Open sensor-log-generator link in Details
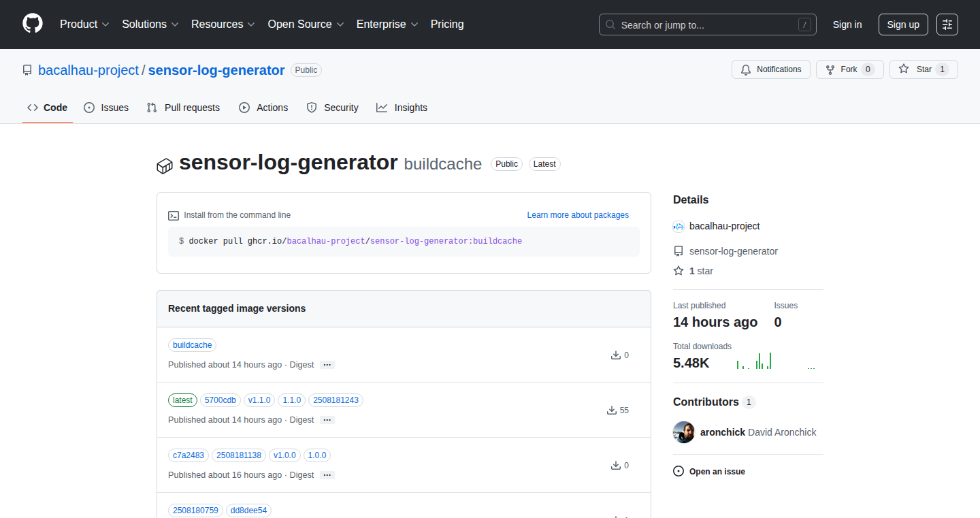The height and width of the screenshot is (518, 980). [734, 251]
